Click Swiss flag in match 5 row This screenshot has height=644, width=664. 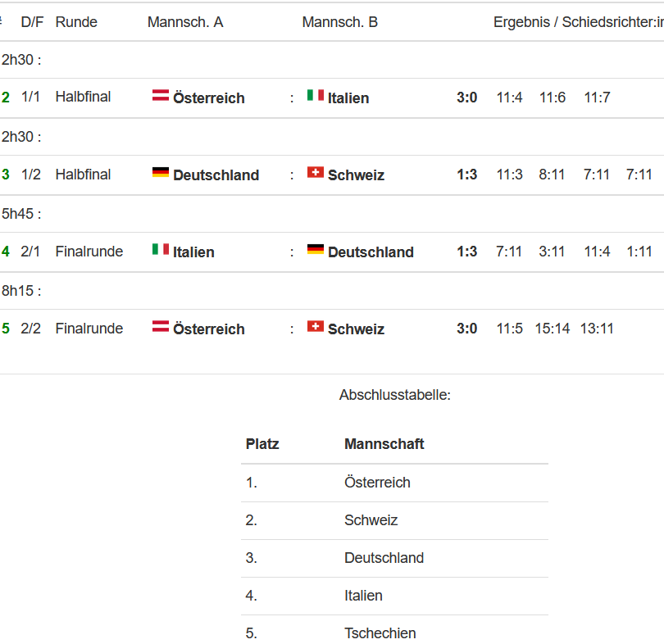click(316, 326)
